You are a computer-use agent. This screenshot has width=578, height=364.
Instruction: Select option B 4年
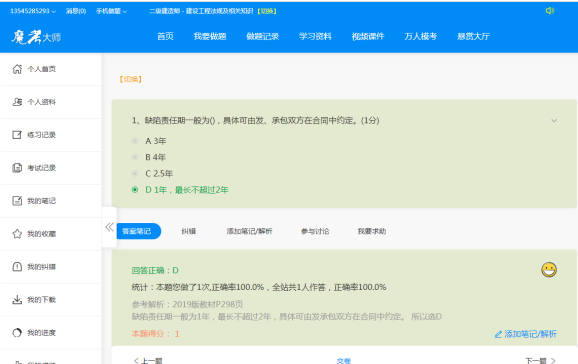coord(135,157)
